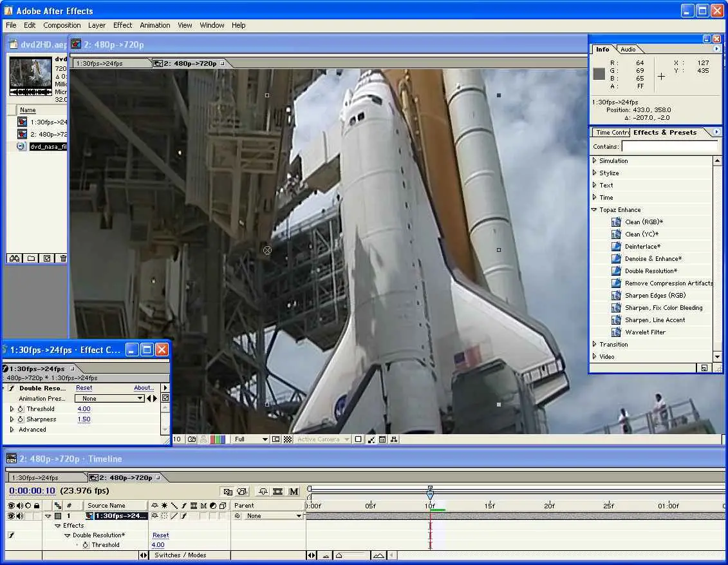Click Reset link in Effect Controls
The height and width of the screenshot is (565, 728).
click(x=84, y=388)
